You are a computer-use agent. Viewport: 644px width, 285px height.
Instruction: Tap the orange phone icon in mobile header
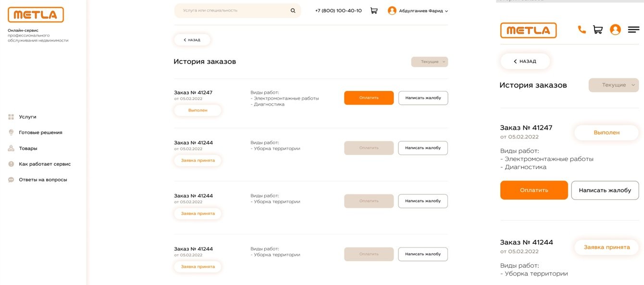click(x=582, y=29)
